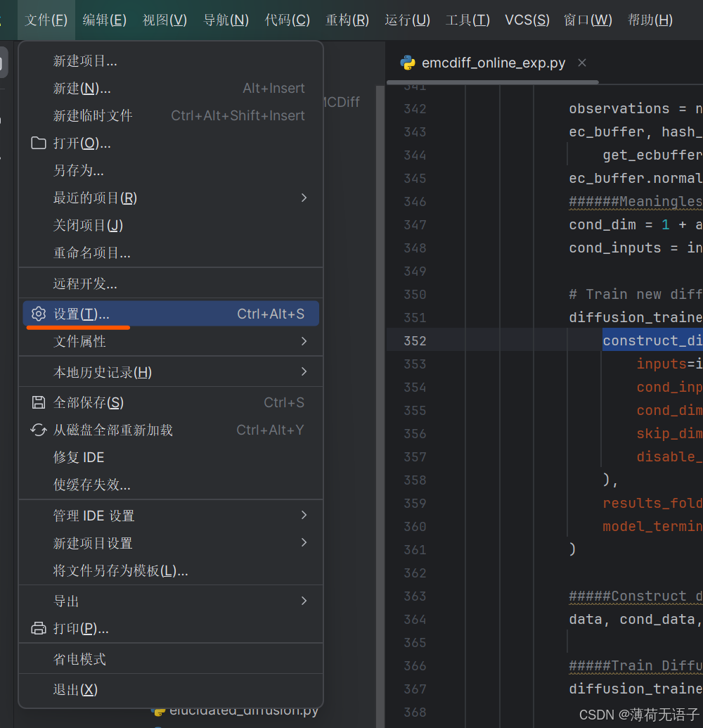Viewport: 703px width, 728px height.
Task: Click the 'observations =' code line
Action: tap(636, 108)
